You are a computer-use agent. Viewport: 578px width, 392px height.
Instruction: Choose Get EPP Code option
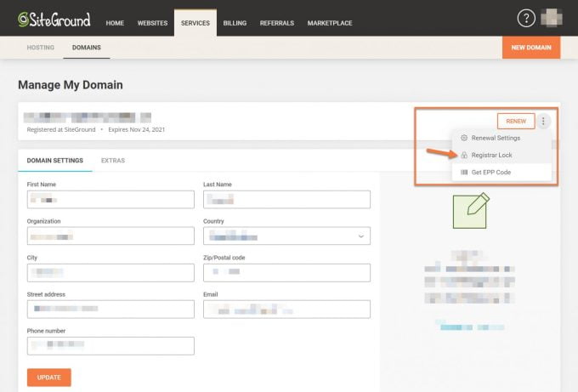pyautogui.click(x=490, y=173)
